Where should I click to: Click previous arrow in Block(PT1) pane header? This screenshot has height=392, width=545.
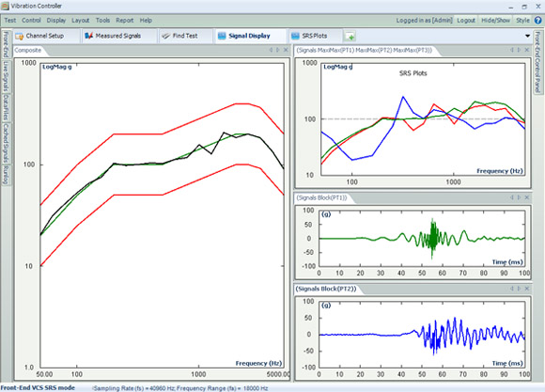tap(512, 197)
